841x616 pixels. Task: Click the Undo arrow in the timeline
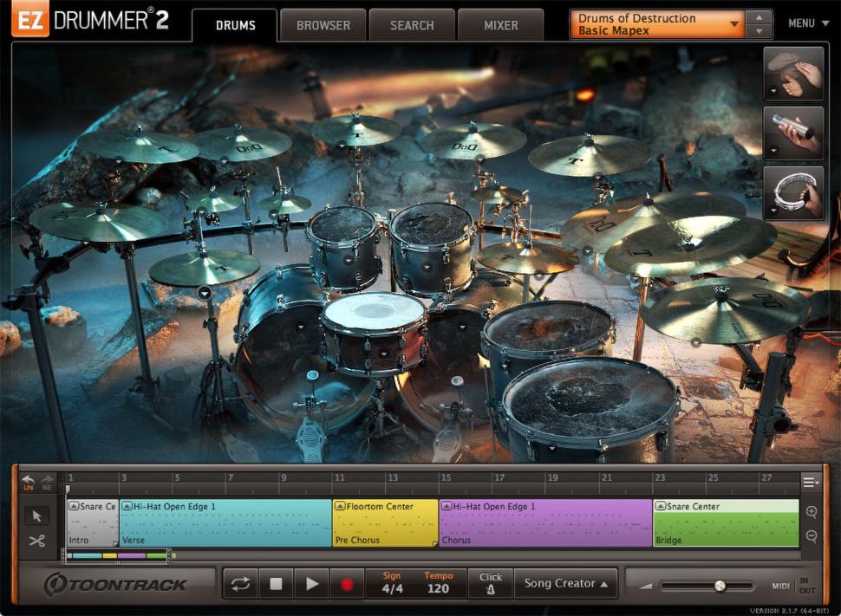(x=26, y=482)
